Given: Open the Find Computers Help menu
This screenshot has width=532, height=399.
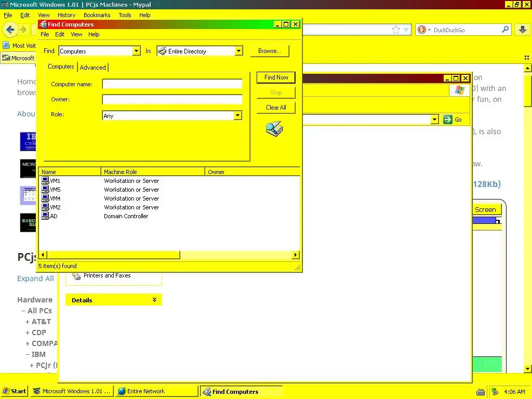Looking at the screenshot, I should click(94, 34).
